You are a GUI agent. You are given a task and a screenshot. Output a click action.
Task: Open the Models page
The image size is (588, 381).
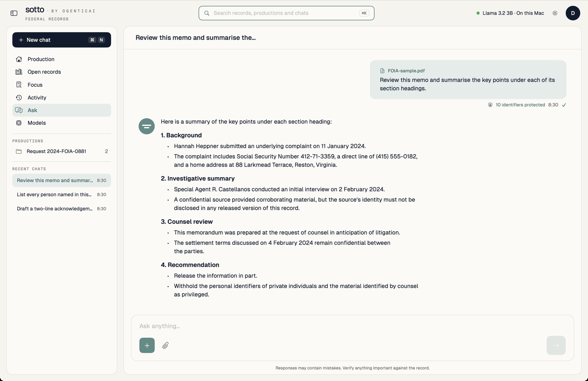[x=62, y=123]
